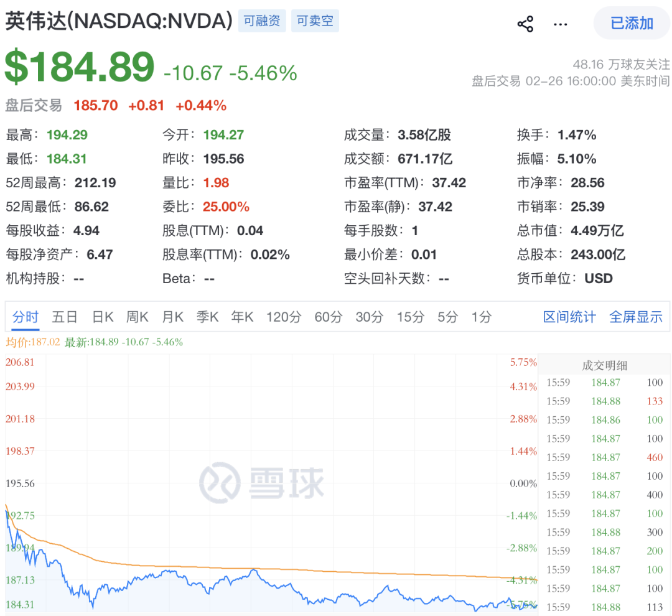Click the 成交额 value 671.17亿

[425, 159]
